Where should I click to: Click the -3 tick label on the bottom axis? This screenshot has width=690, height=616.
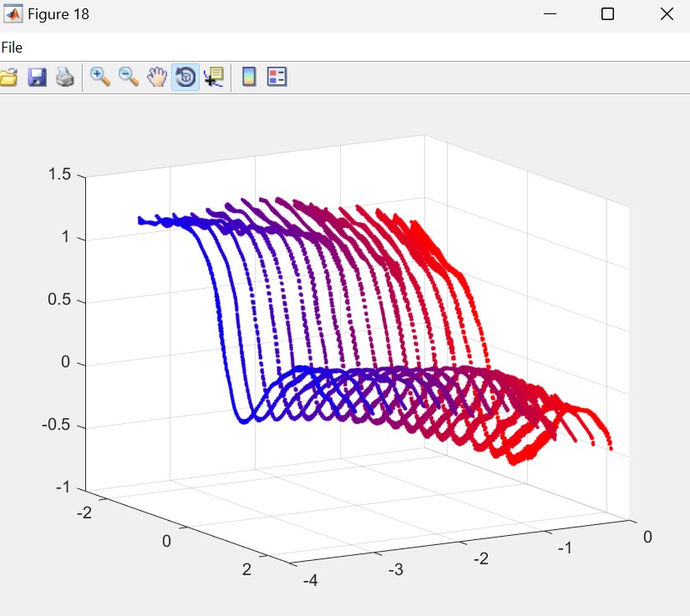tap(396, 569)
